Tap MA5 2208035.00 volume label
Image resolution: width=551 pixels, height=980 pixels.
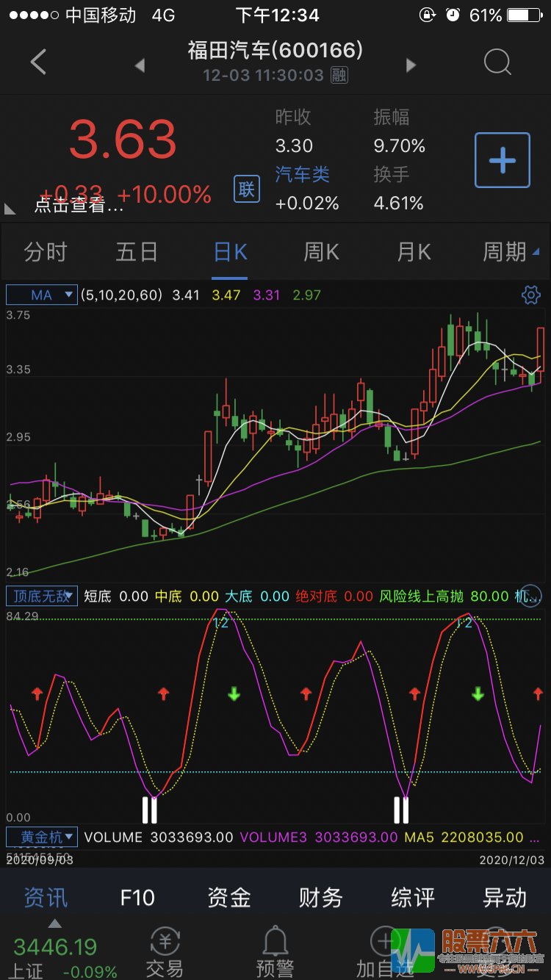point(464,837)
